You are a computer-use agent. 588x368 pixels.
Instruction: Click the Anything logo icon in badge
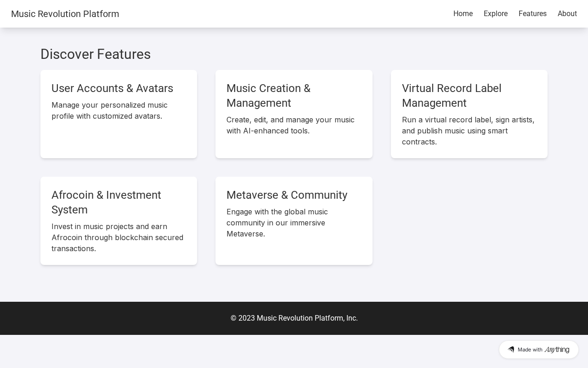(511, 350)
